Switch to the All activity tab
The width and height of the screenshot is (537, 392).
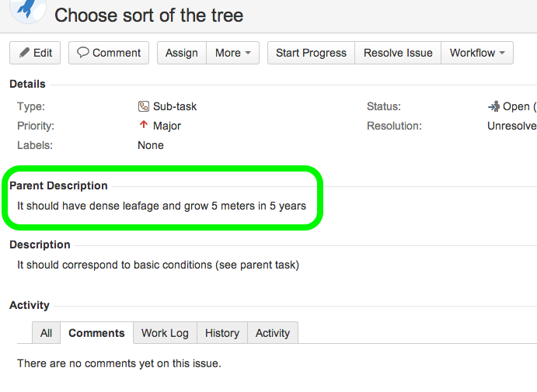click(x=47, y=333)
